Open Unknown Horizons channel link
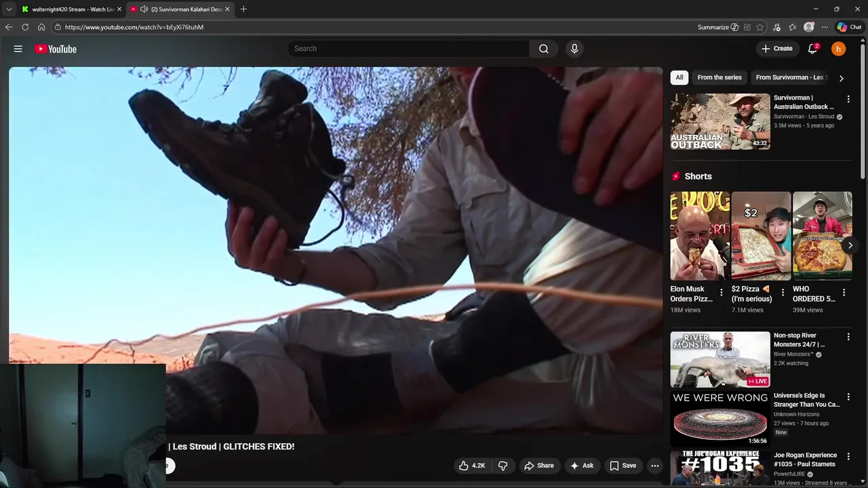868x488 pixels. click(796, 414)
